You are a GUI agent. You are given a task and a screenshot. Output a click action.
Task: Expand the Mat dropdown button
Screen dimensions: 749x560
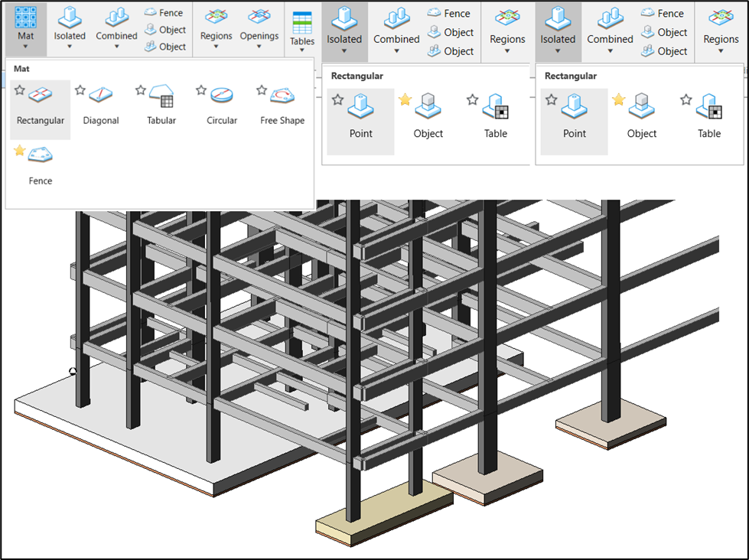click(x=25, y=47)
